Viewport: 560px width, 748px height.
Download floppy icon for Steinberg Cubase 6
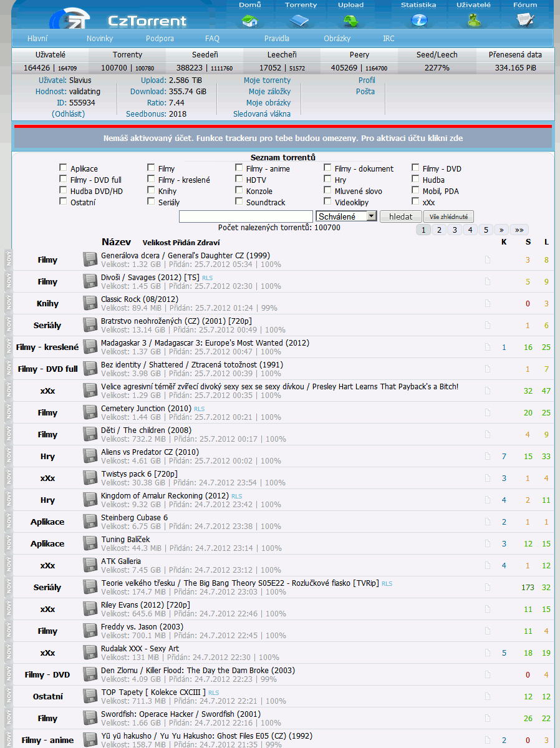90,522
